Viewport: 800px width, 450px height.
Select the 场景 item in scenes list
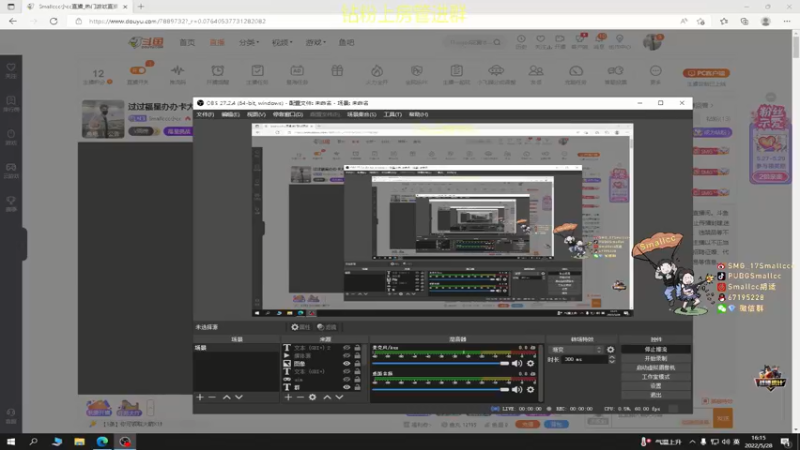tap(237, 348)
